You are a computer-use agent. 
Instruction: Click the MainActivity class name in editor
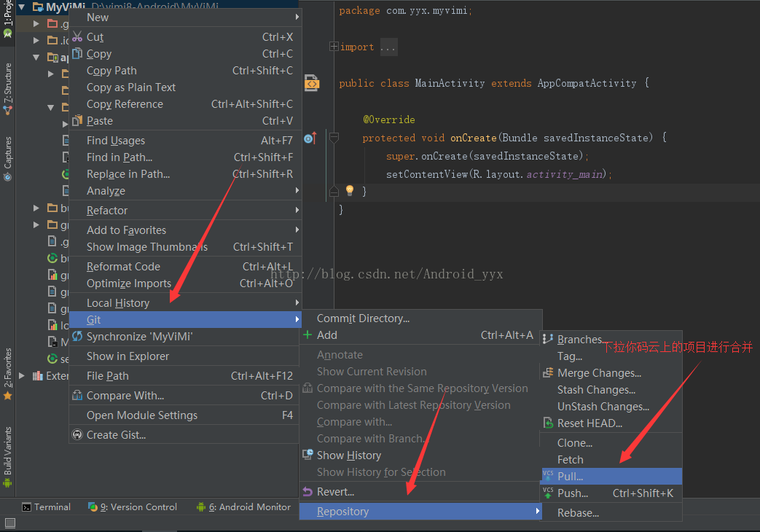point(450,83)
